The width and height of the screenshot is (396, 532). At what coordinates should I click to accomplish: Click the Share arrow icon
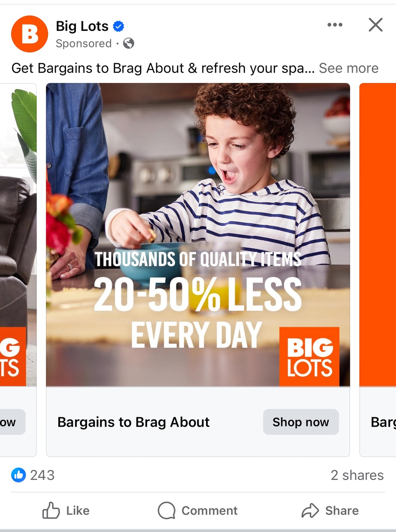coord(310,510)
